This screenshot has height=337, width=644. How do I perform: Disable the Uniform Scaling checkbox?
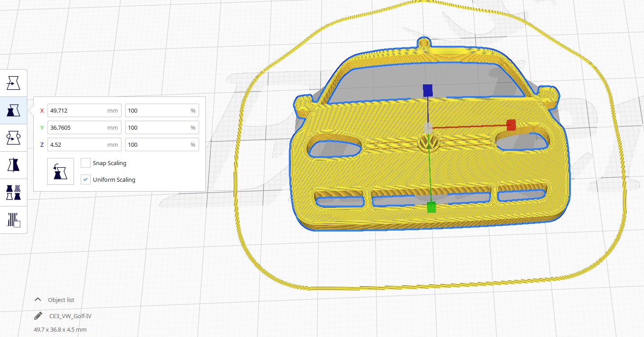tap(86, 179)
